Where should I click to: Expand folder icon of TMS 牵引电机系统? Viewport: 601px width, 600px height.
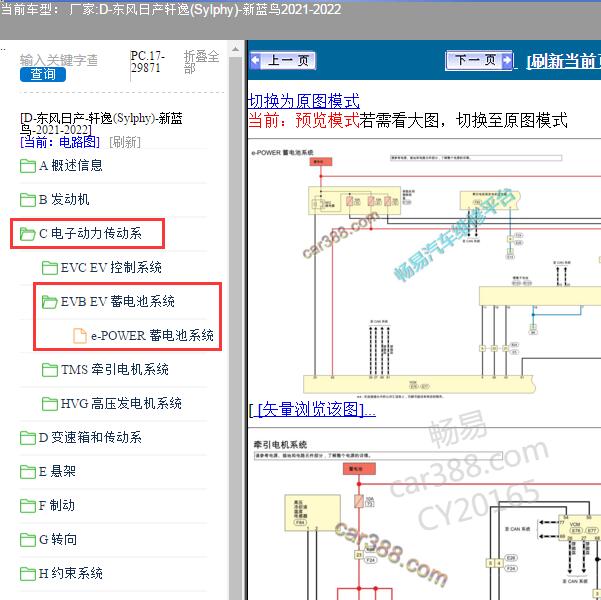point(50,370)
